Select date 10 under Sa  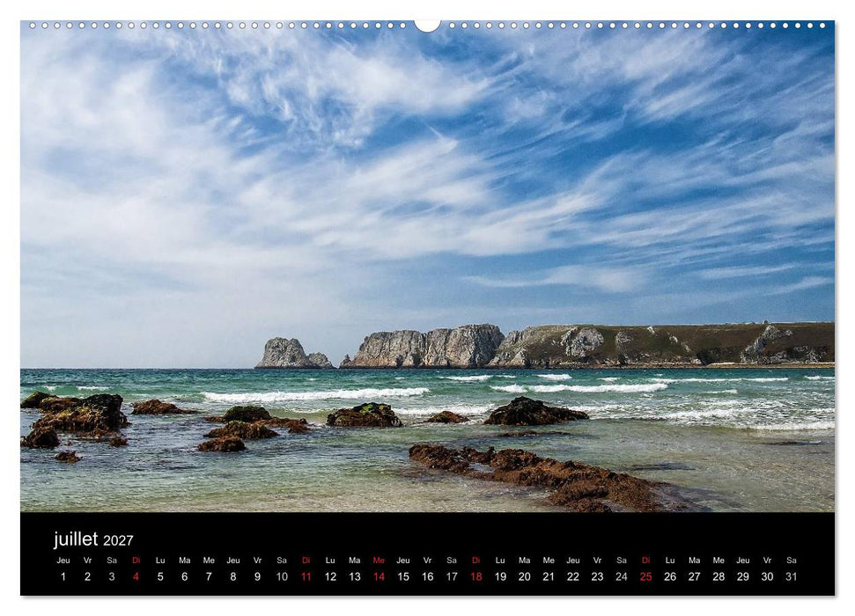click(x=282, y=576)
